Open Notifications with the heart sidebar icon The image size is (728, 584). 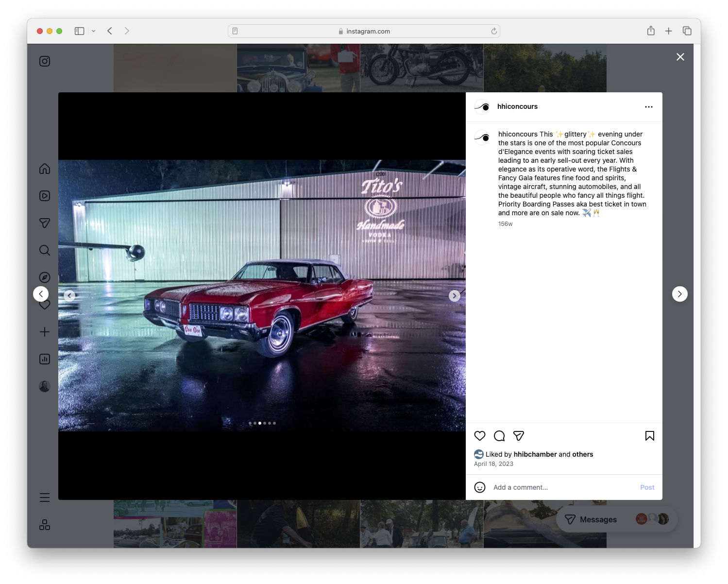click(x=44, y=305)
